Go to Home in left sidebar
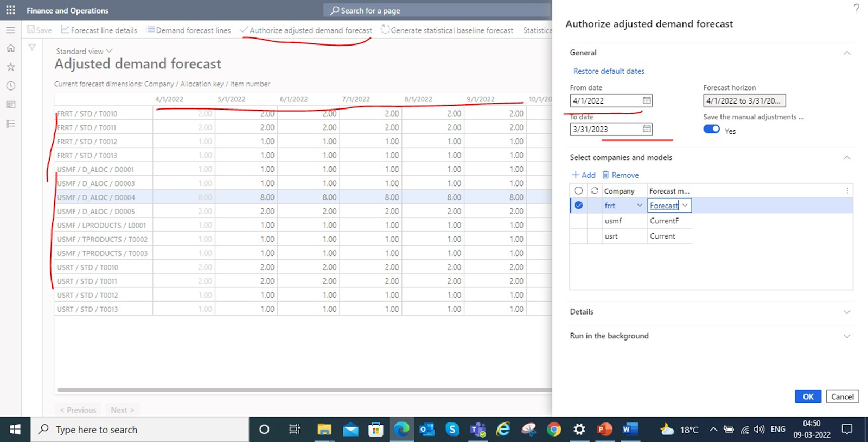Viewport: 868px width, 442px height. click(x=10, y=48)
